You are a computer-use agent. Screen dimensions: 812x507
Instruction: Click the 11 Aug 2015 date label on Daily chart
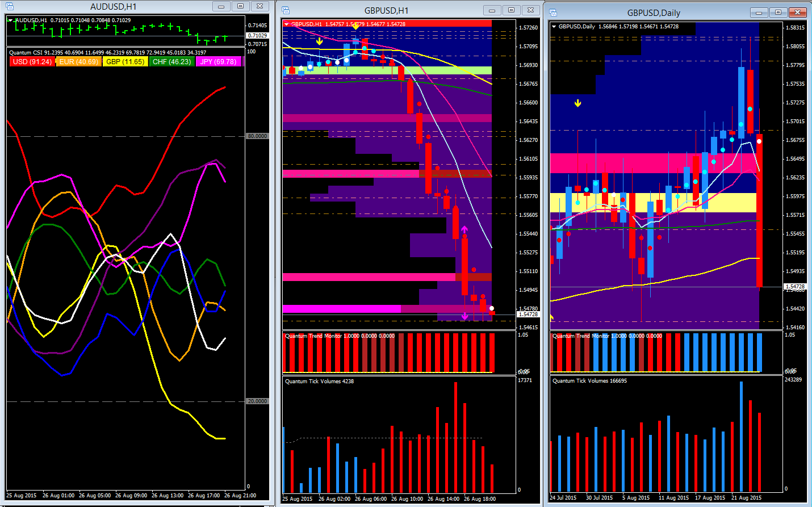coord(673,498)
